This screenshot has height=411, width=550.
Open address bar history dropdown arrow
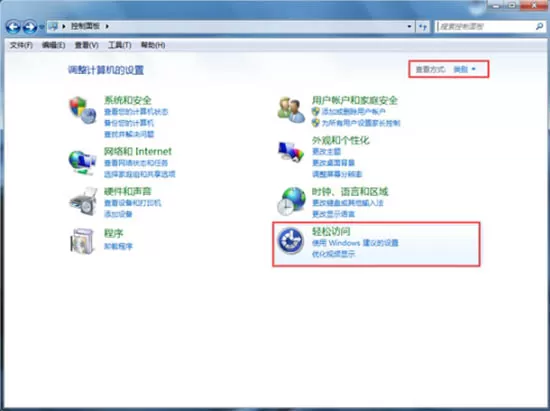click(409, 26)
